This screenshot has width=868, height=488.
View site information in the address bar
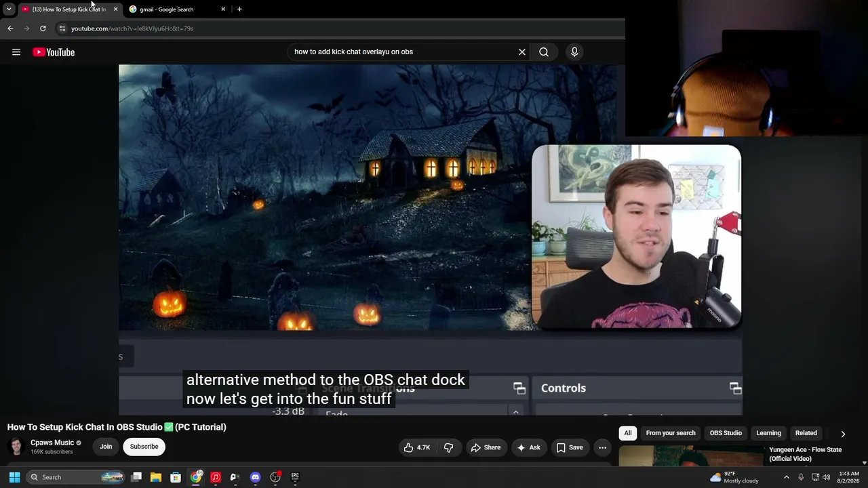point(62,28)
